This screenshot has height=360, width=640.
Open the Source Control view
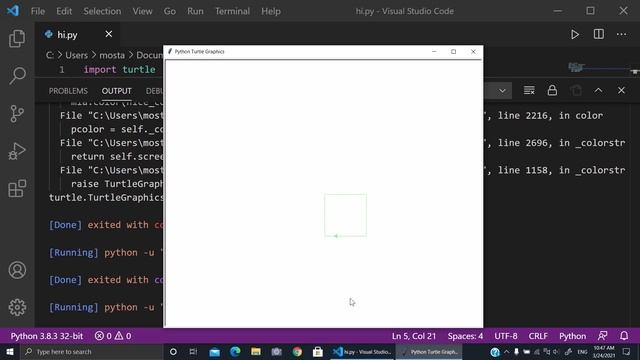pos(17,113)
